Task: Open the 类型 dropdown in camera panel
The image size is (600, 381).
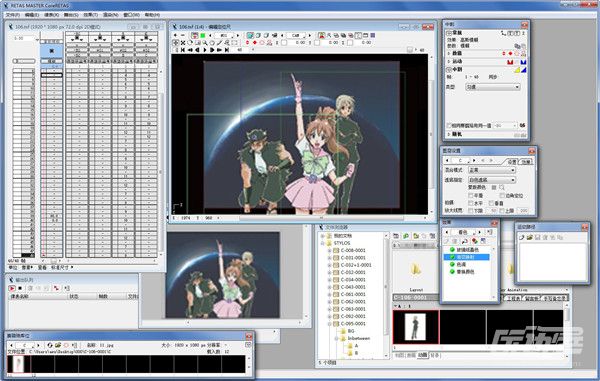Action: [492, 87]
